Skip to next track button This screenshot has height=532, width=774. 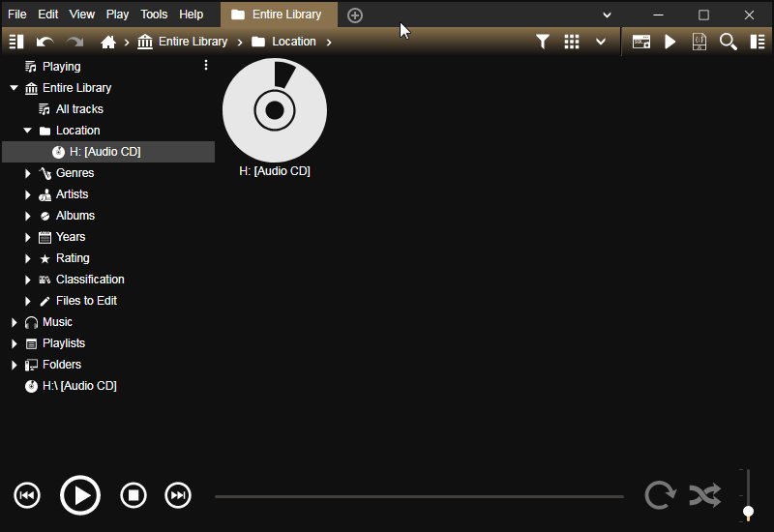click(178, 496)
